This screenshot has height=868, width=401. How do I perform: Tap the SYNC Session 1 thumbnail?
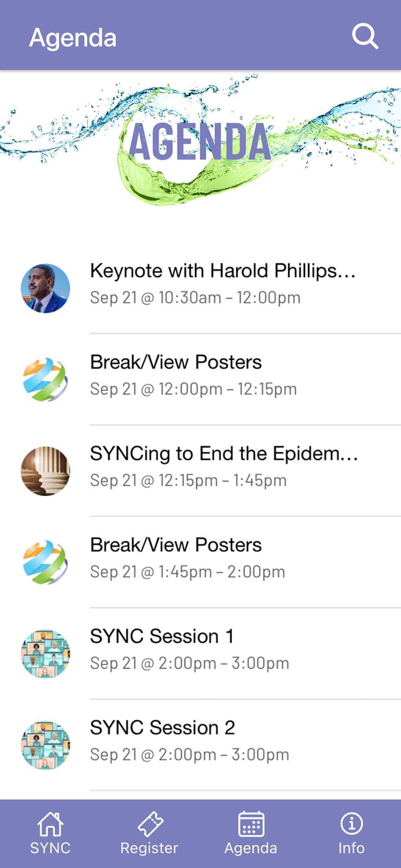pos(46,654)
